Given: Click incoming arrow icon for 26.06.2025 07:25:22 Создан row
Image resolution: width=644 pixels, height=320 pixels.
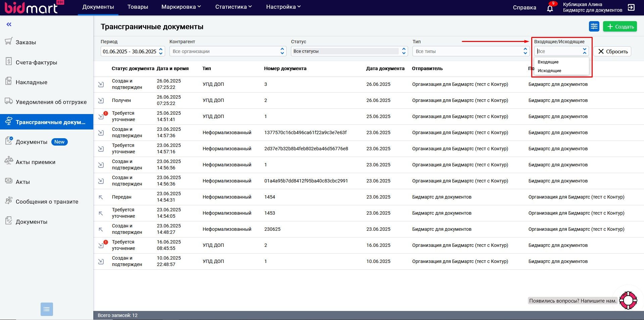Looking at the screenshot, I should tap(101, 85).
